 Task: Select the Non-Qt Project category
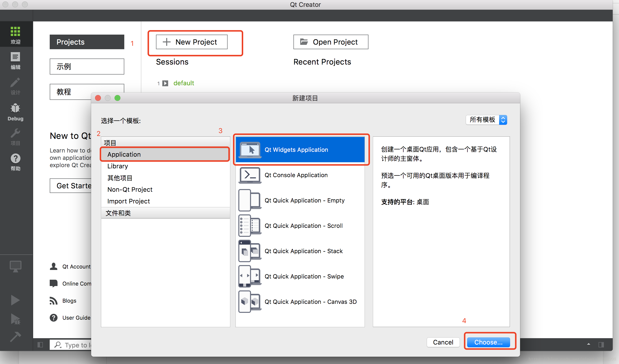(x=165, y=189)
